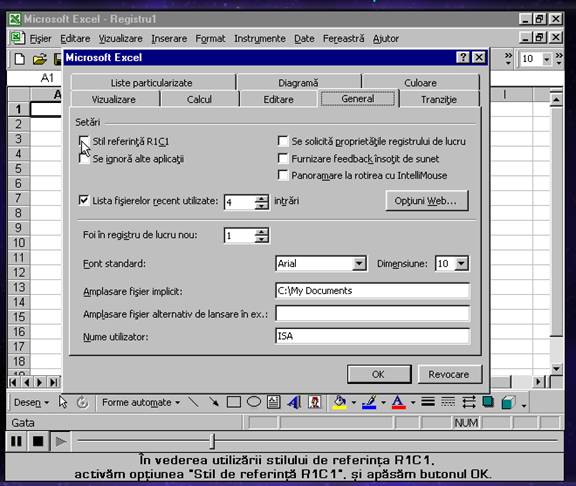The image size is (576, 486).
Task: Switch to the Vizualizare tab
Action: (x=114, y=99)
